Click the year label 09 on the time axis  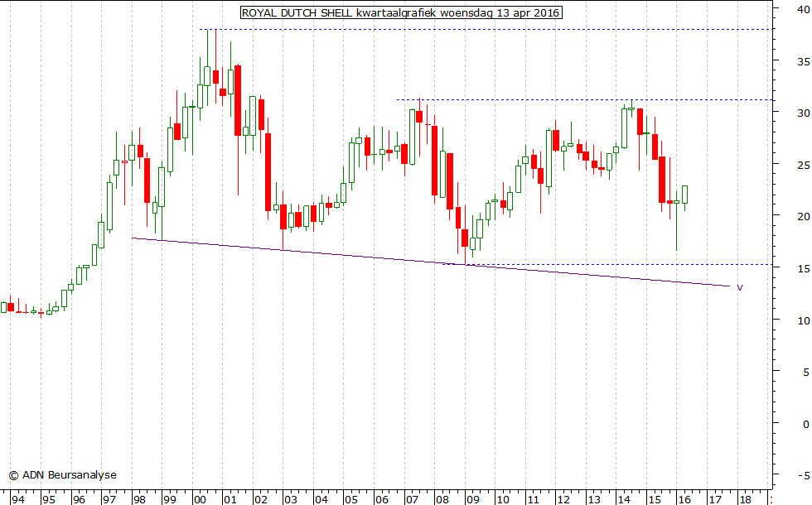472,500
